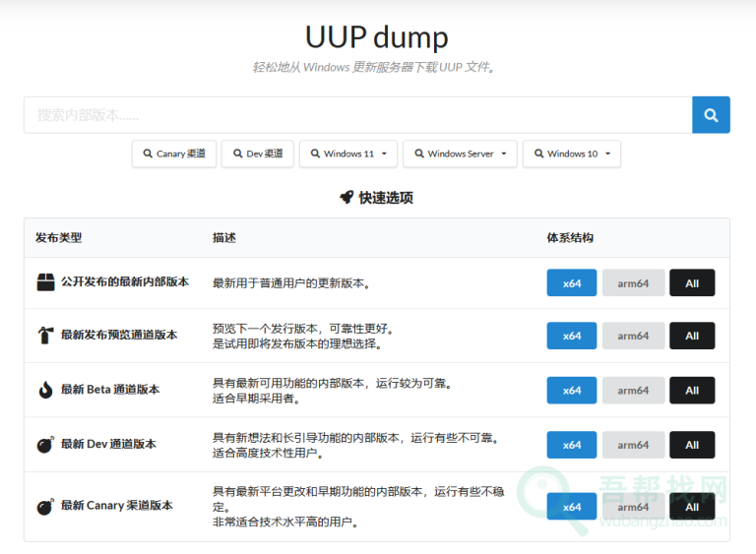
Task: Click the flame icon beside 最新 Beta 通道版本
Action: coord(45,390)
